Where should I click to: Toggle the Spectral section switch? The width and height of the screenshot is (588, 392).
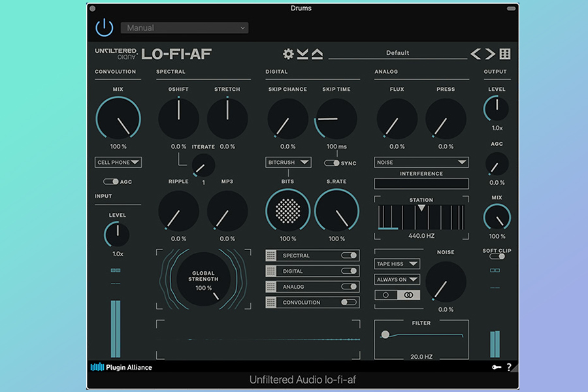click(350, 255)
